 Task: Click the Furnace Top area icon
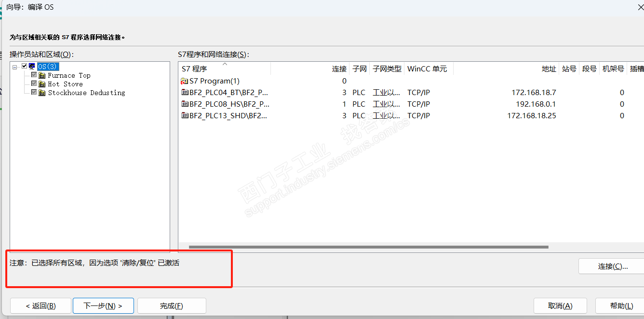coord(42,75)
